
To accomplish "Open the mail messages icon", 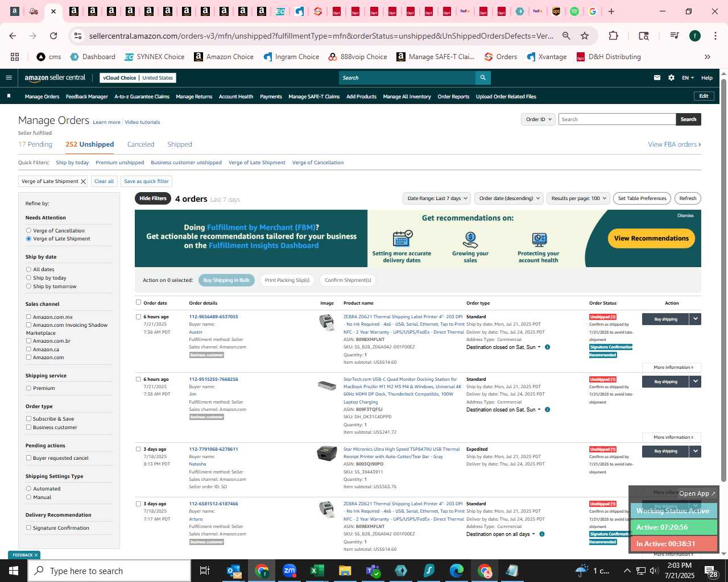I will [657, 78].
